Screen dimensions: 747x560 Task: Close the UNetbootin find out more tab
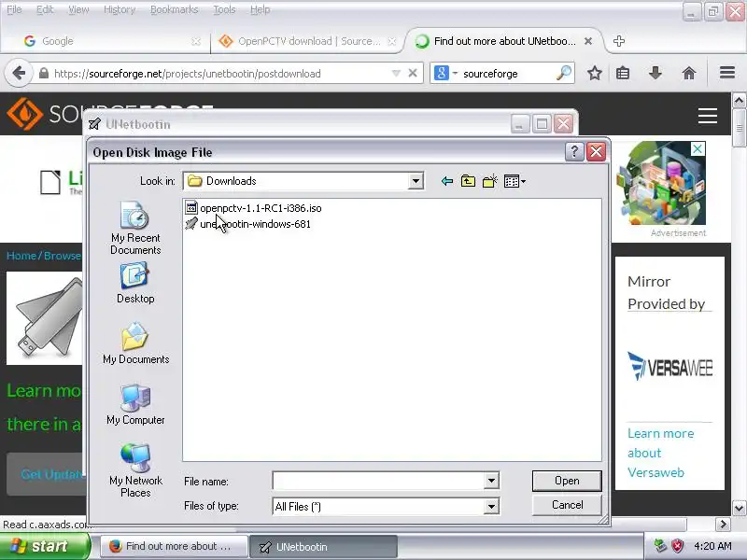pyautogui.click(x=588, y=41)
